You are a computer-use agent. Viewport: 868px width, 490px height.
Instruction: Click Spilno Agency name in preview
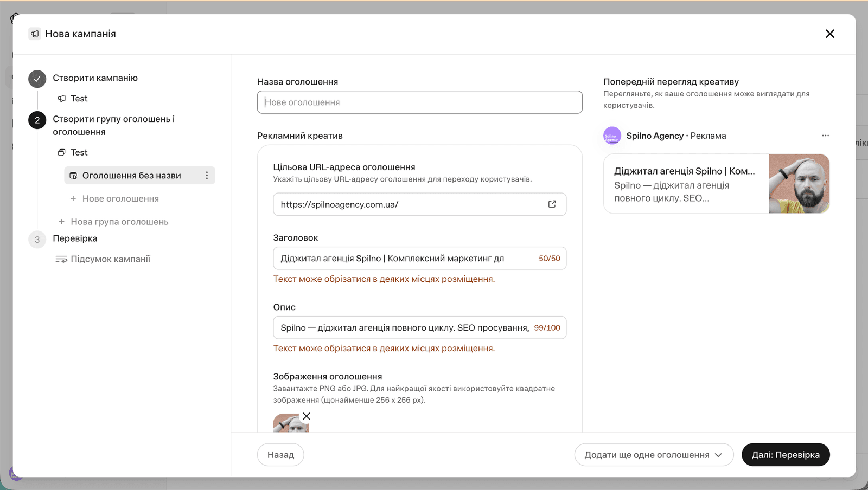[655, 136]
